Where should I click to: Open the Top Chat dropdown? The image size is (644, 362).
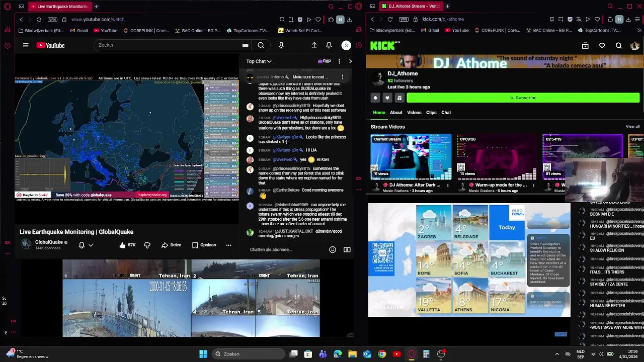point(259,61)
